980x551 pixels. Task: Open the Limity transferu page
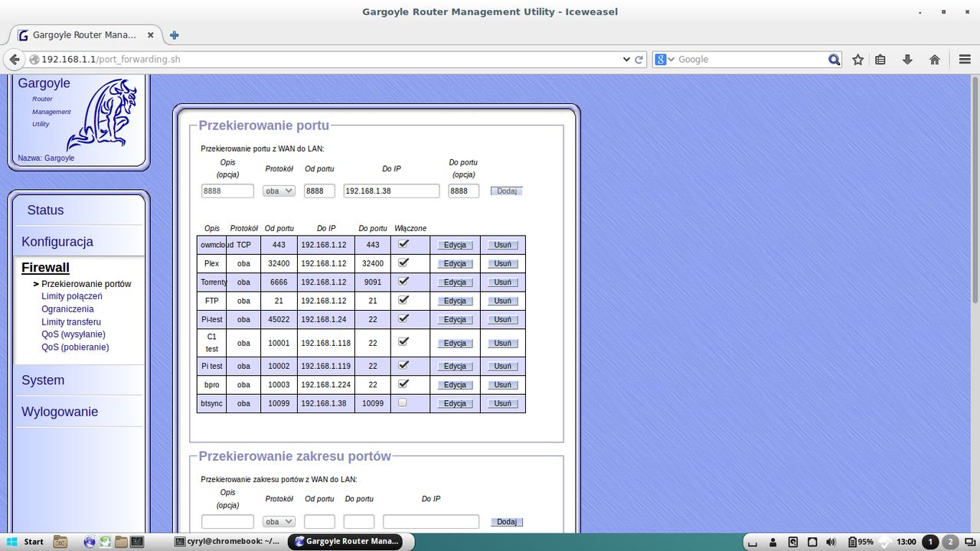[71, 322]
